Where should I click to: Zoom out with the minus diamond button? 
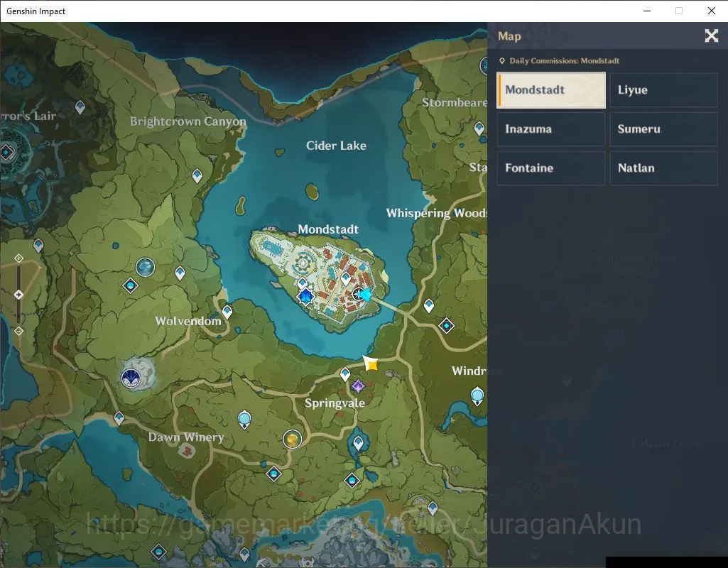(x=18, y=331)
